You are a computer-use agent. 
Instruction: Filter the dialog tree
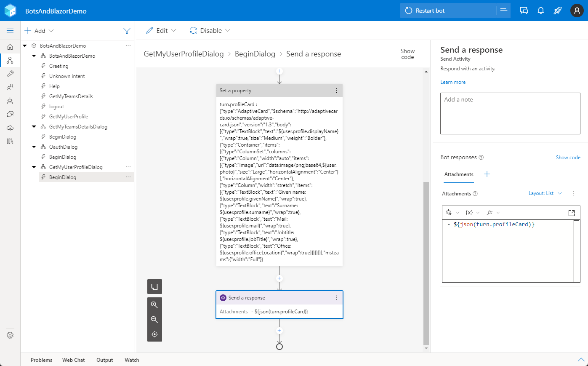(127, 31)
